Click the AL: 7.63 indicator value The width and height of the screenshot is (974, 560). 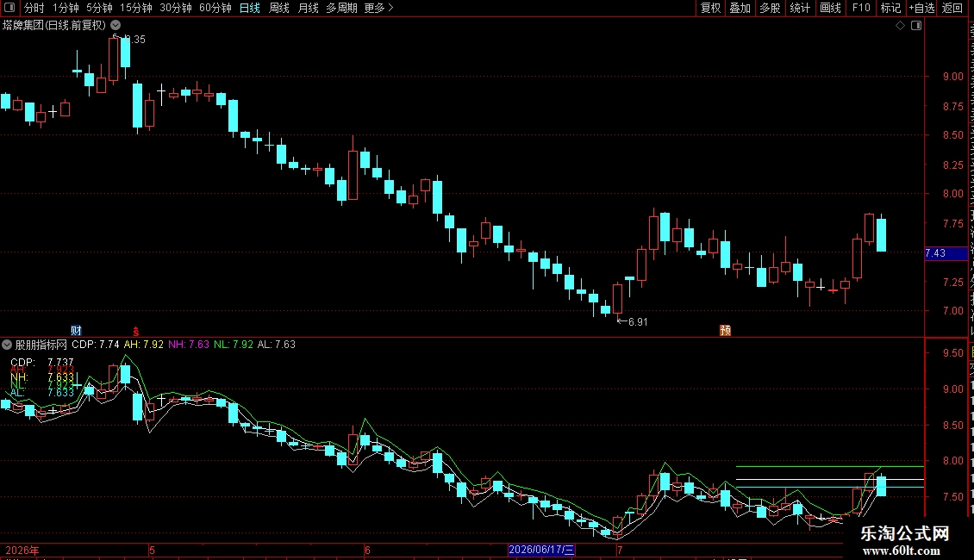277,345
